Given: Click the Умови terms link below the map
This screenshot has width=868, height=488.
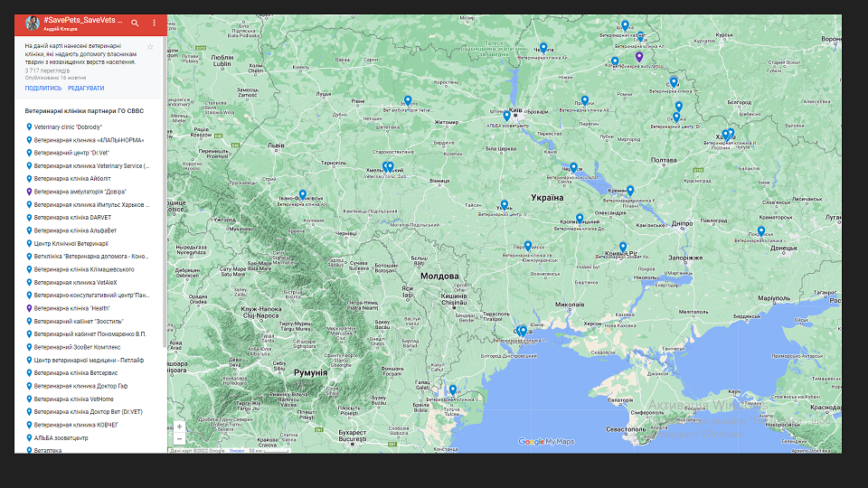Looking at the screenshot, I should [236, 450].
